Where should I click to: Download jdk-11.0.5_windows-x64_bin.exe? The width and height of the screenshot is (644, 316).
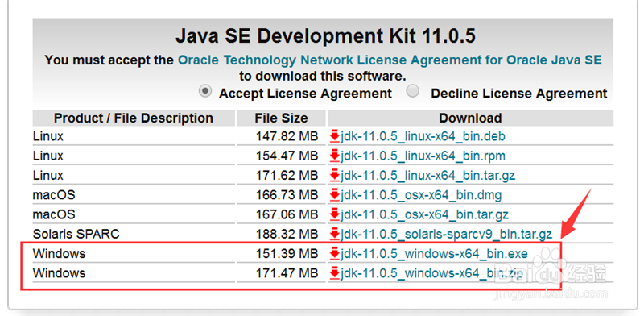coord(434,254)
